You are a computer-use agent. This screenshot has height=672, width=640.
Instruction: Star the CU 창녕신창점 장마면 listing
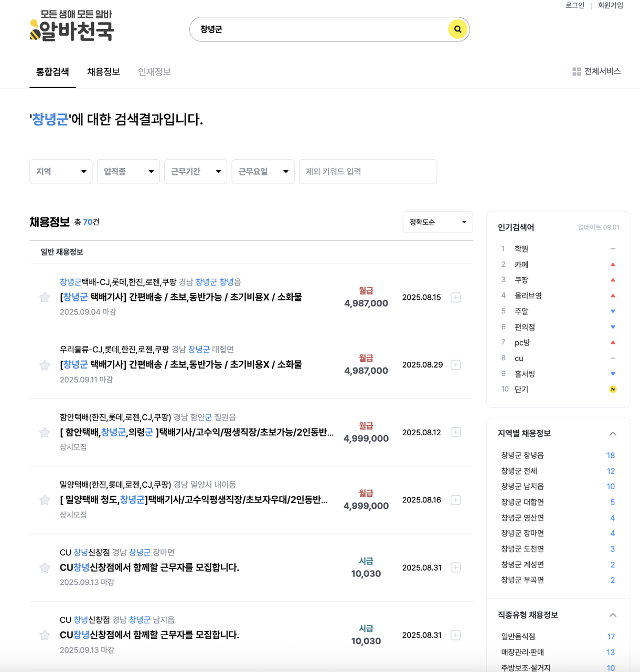click(45, 568)
